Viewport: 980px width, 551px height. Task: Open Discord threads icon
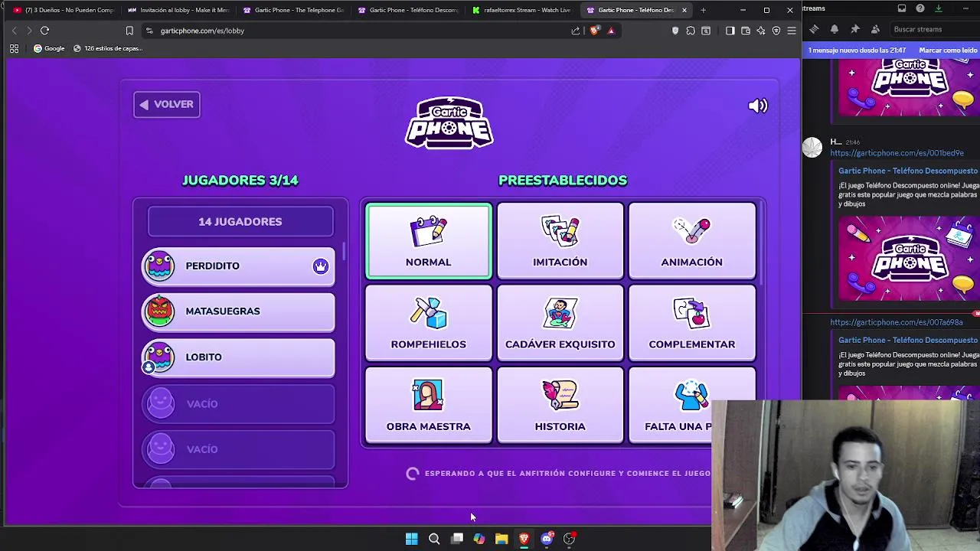pos(814,29)
